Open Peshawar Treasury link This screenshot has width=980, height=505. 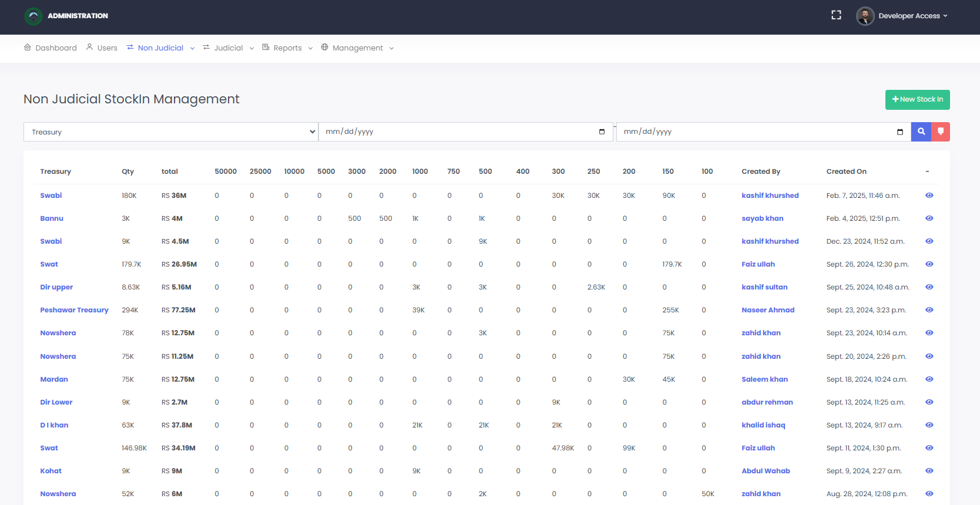(74, 310)
